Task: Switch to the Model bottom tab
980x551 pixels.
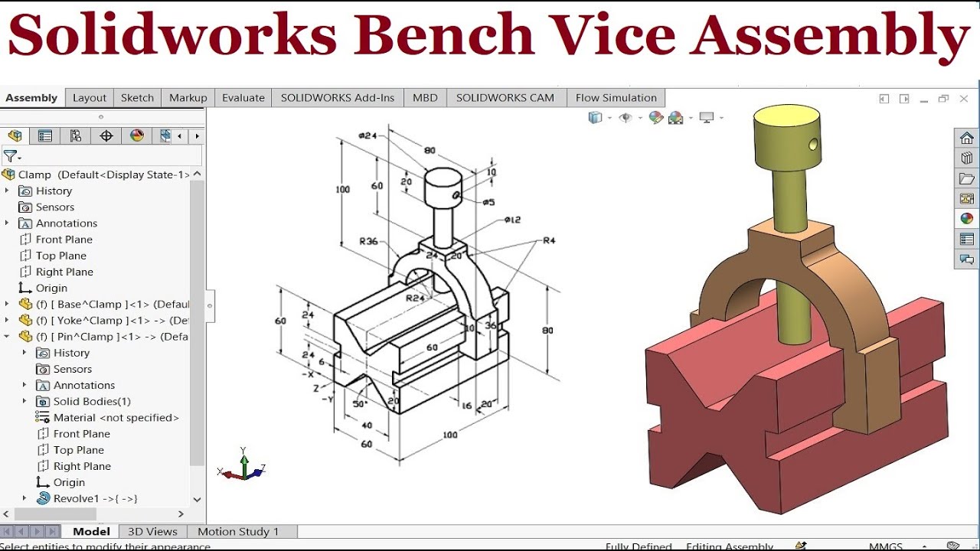Action: point(92,531)
